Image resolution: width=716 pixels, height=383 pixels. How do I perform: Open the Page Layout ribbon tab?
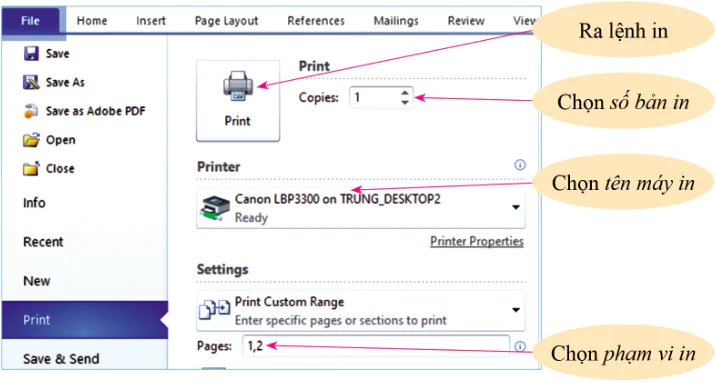pyautogui.click(x=226, y=21)
